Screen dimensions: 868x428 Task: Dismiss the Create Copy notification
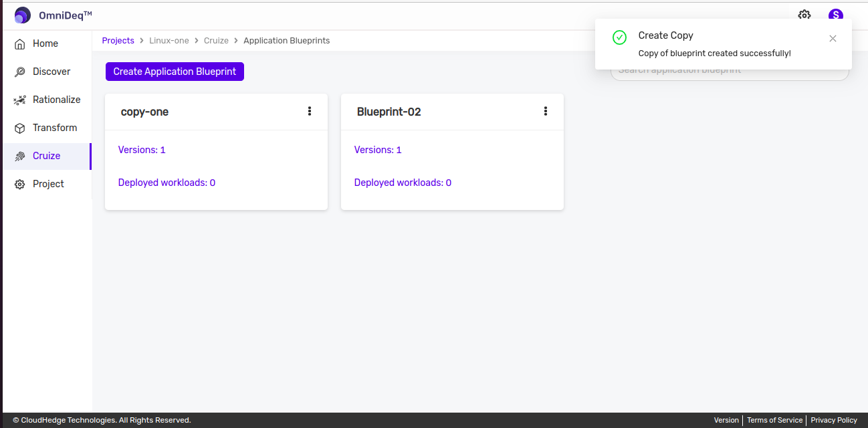point(833,38)
